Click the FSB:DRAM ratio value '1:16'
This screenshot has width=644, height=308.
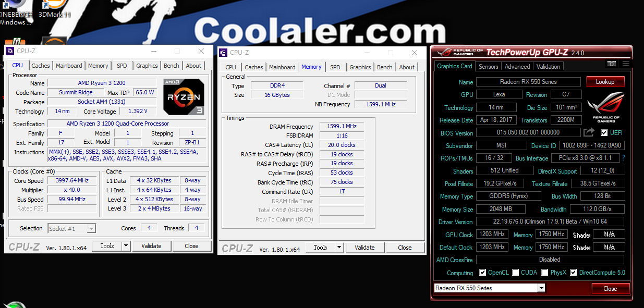click(342, 135)
